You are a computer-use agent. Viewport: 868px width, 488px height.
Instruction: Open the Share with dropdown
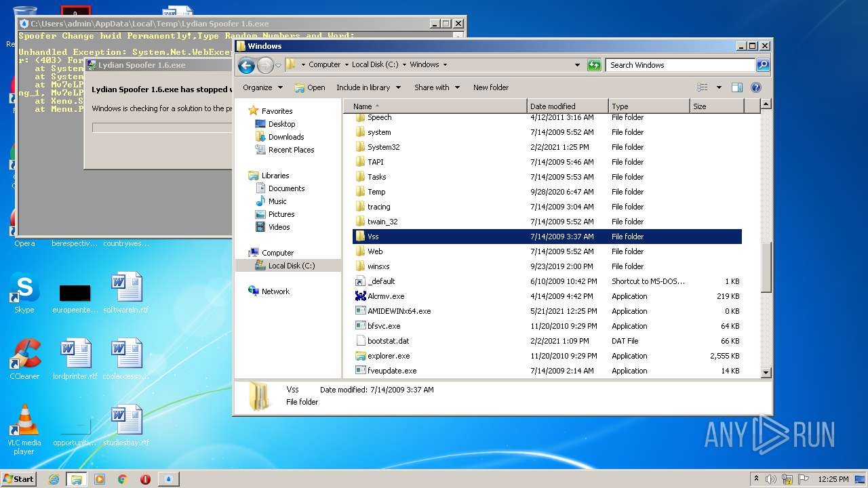click(x=437, y=87)
